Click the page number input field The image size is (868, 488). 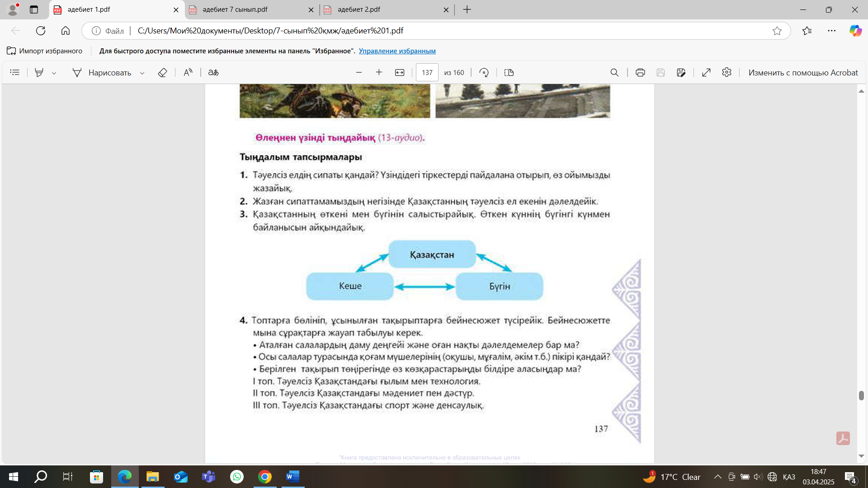pos(427,72)
